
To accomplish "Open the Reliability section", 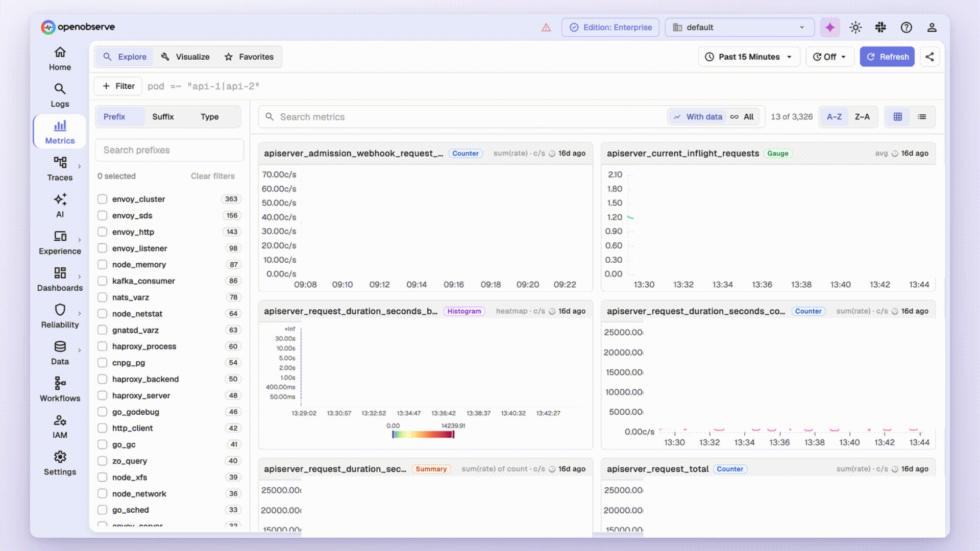I will [x=60, y=316].
